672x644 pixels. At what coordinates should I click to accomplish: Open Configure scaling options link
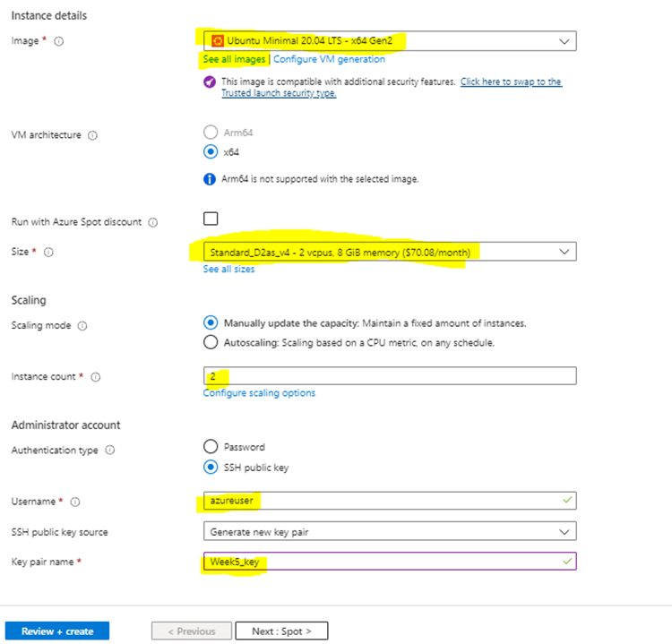pos(259,393)
